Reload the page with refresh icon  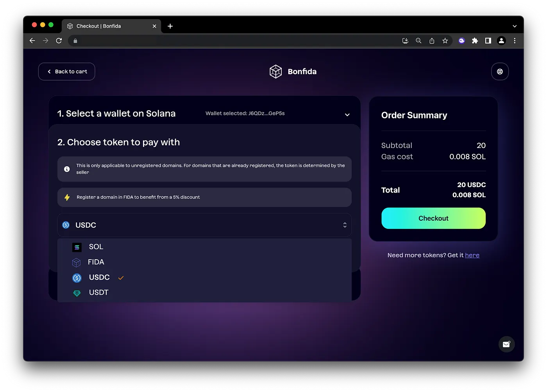(x=59, y=41)
